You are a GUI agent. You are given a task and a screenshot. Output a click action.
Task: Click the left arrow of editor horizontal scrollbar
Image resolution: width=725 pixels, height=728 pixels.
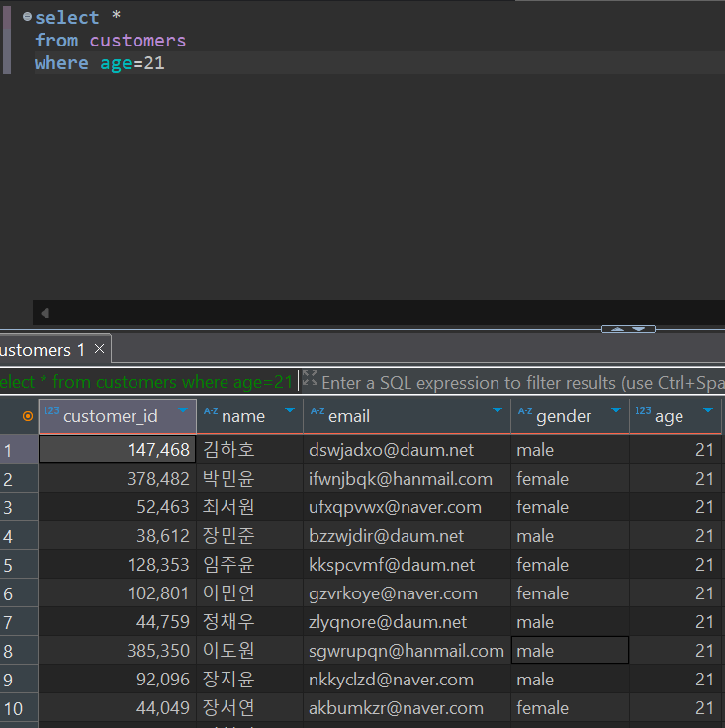point(45,313)
